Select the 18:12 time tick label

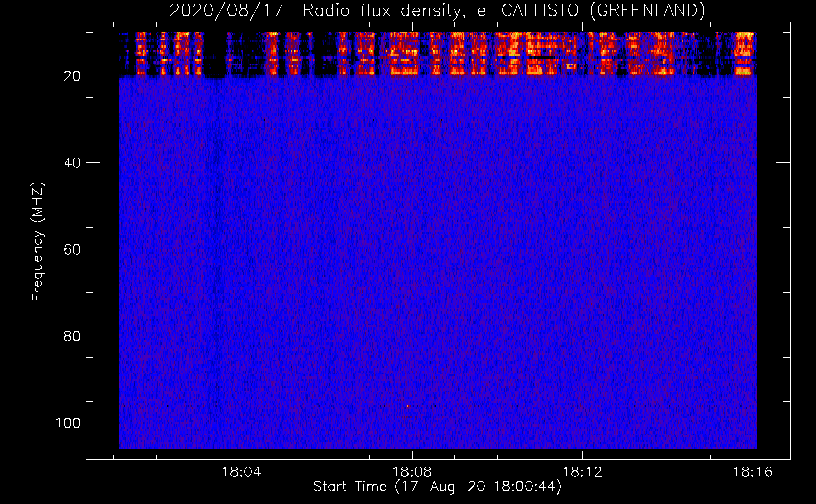click(582, 472)
